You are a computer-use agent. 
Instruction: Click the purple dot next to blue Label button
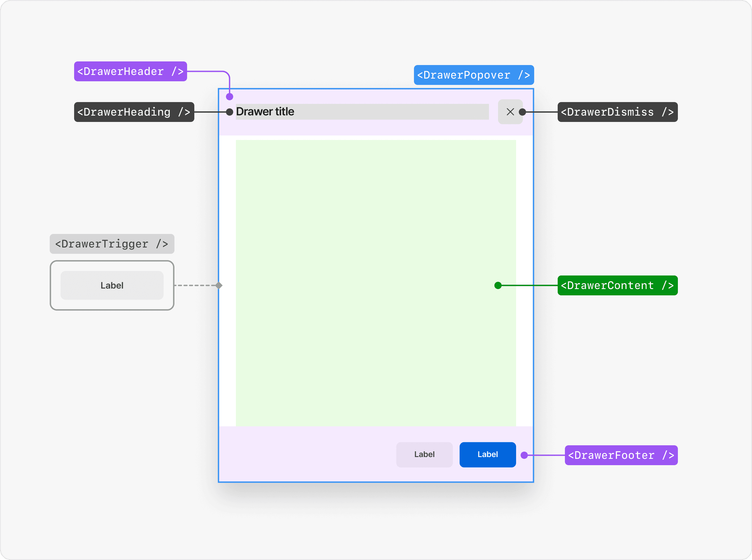tap(524, 455)
